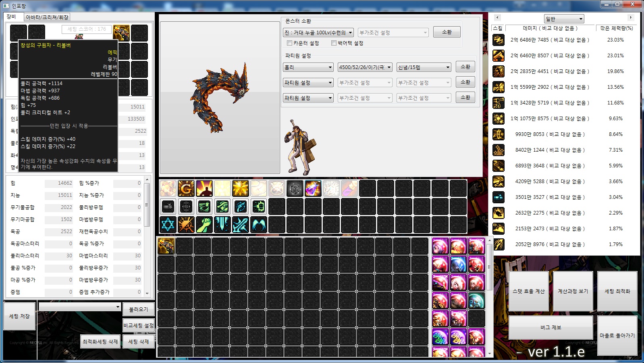
Task: Click the 최적화세팅 삭제 button
Action: tap(100, 342)
